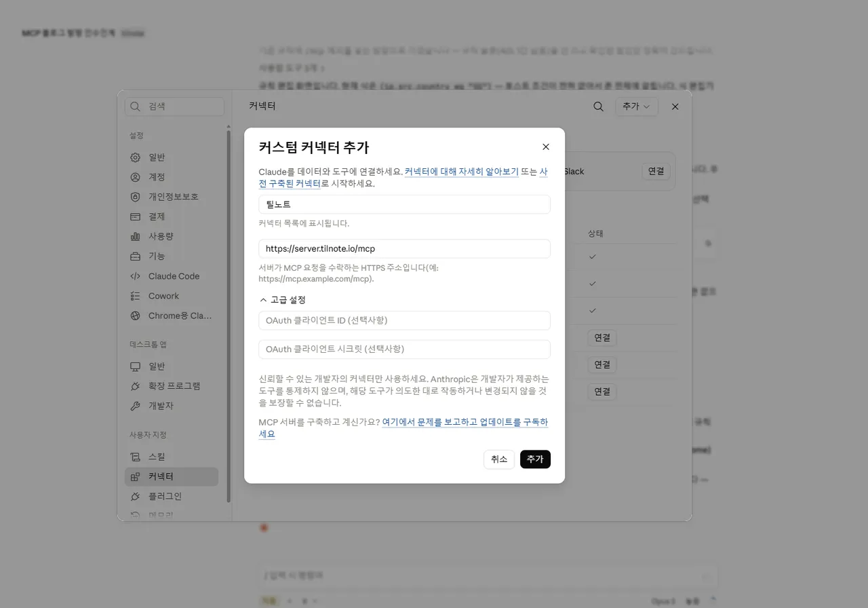868x608 pixels.
Task: Focus the OAuth 클라이언트 ID field
Action: [404, 320]
